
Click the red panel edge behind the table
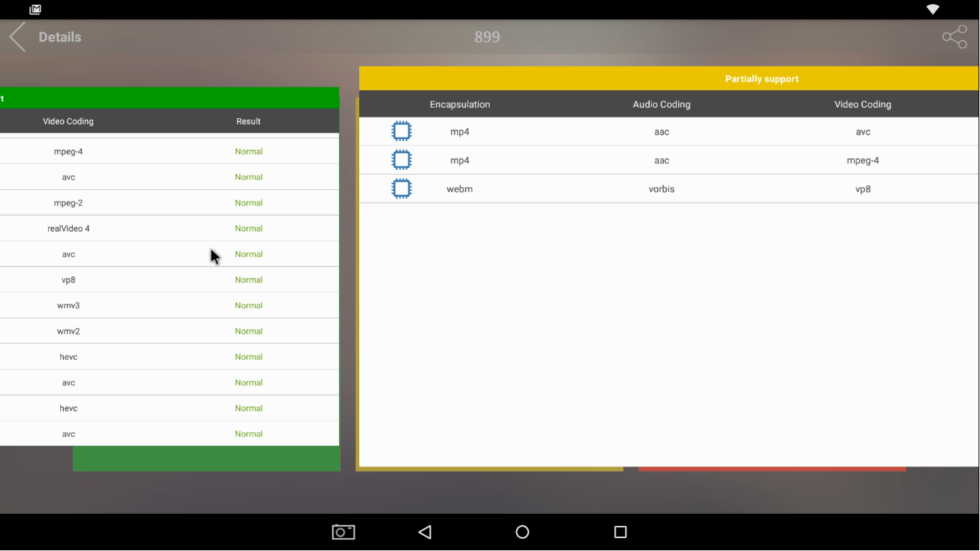tap(772, 469)
